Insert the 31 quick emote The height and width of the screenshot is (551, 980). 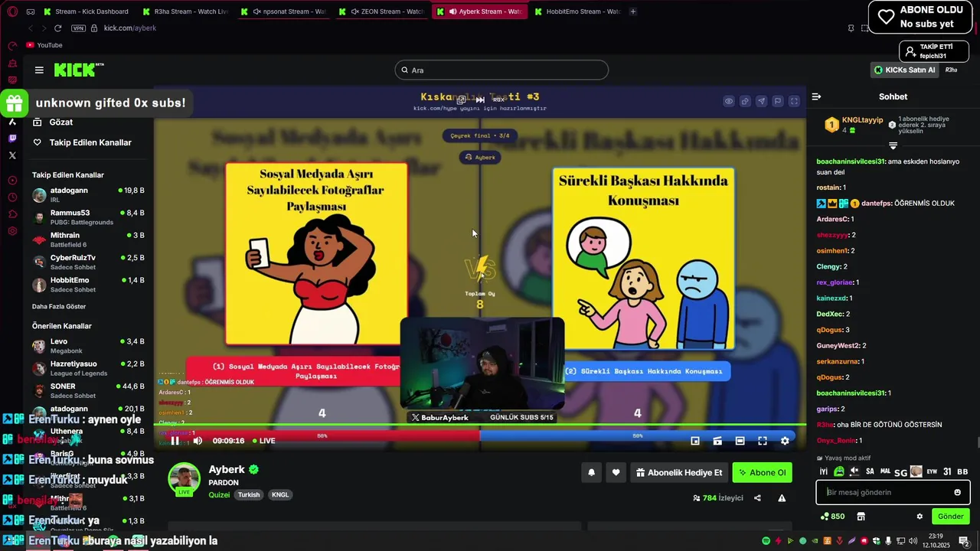947,471
